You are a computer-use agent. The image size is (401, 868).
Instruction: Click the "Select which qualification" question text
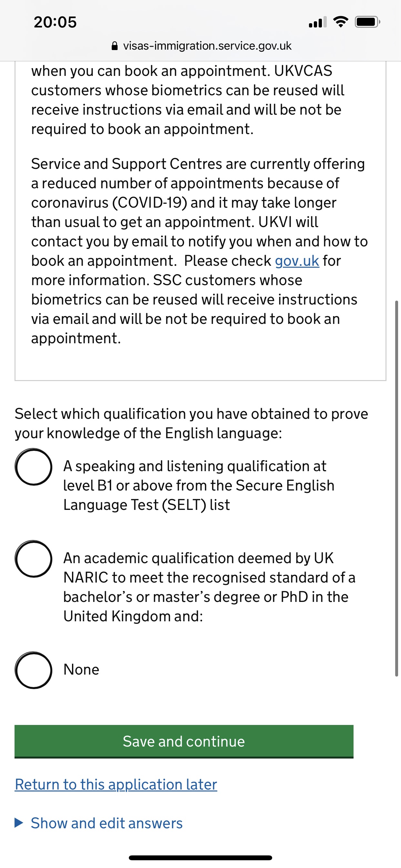(x=191, y=423)
